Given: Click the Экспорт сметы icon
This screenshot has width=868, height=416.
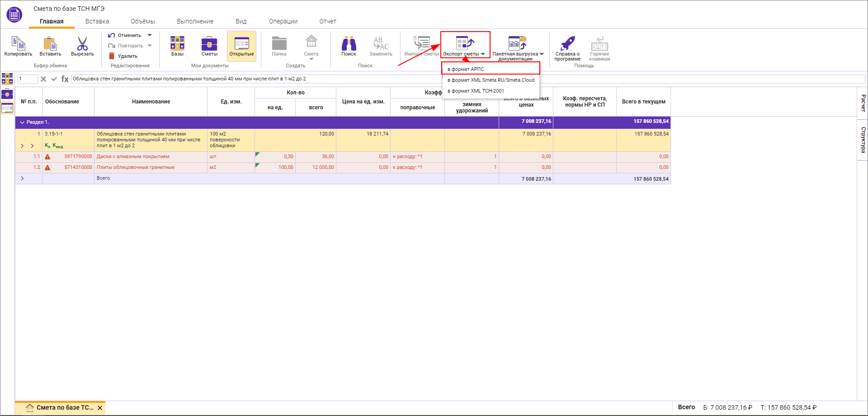Looking at the screenshot, I should tap(464, 43).
